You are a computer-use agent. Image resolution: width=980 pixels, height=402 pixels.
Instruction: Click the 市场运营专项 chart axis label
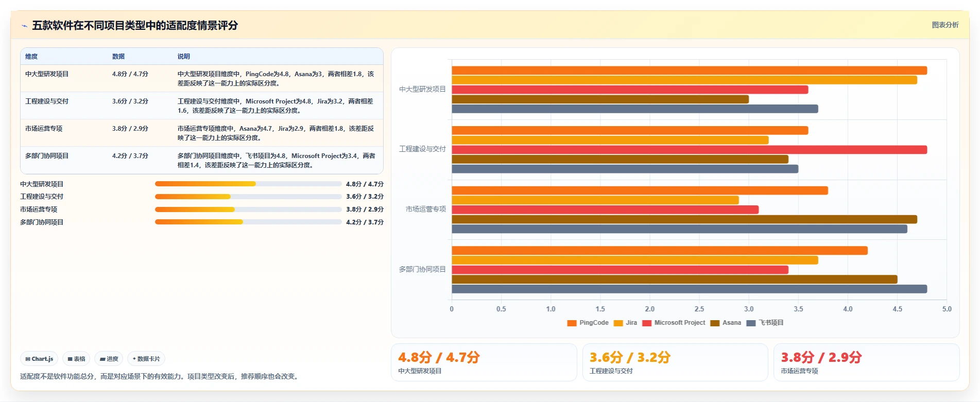(x=426, y=209)
